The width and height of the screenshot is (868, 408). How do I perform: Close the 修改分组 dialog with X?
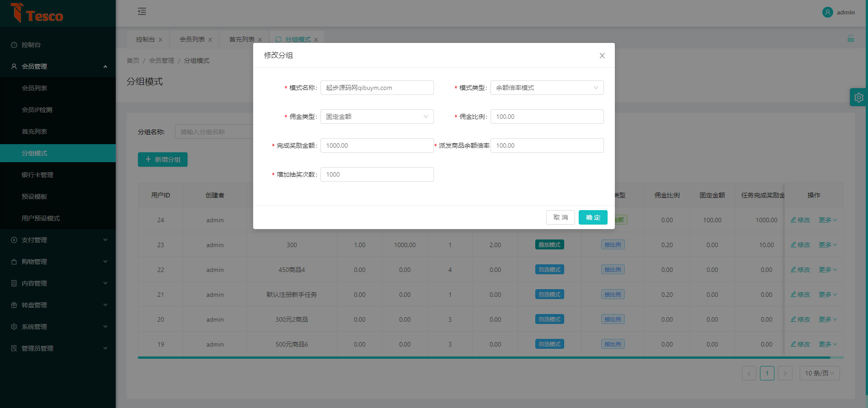[x=602, y=56]
